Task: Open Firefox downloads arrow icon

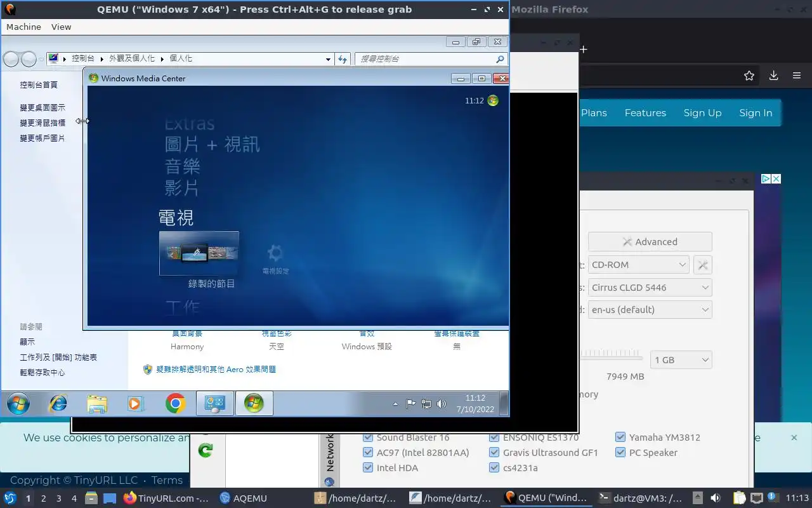Action: (x=773, y=76)
